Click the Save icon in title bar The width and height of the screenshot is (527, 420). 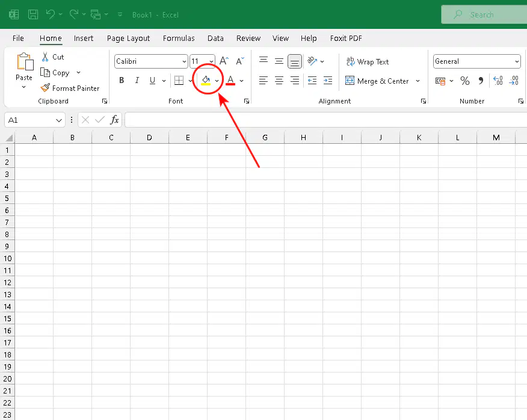click(33, 14)
